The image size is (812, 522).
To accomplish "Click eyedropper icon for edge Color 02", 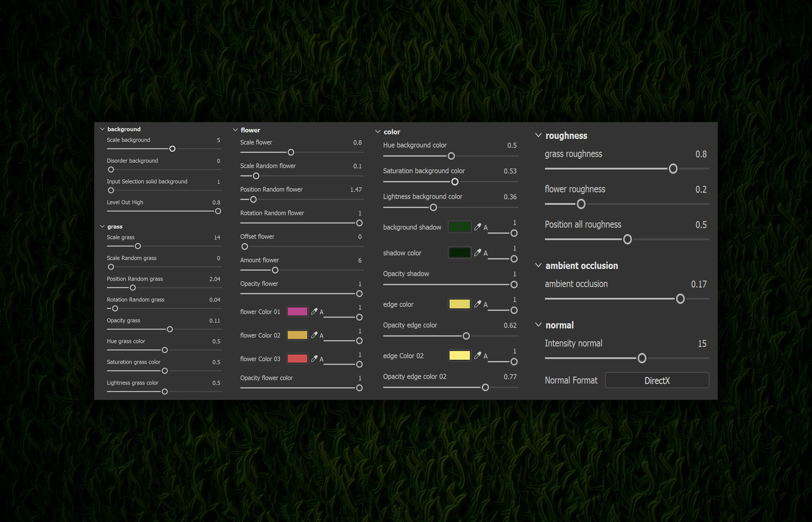I will 478,355.
